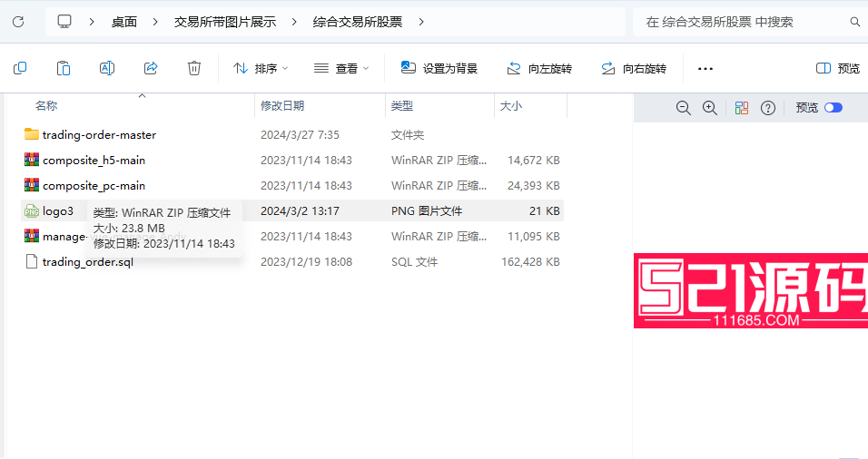
Task: Zoom in using preview magnifier plus
Action: 710,108
